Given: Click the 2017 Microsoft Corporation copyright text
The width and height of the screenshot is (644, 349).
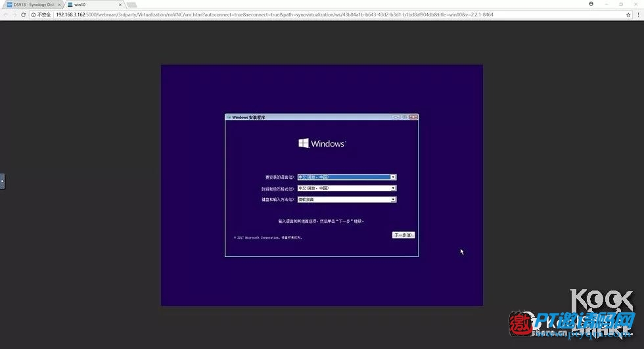Looking at the screenshot, I should click(x=268, y=237).
